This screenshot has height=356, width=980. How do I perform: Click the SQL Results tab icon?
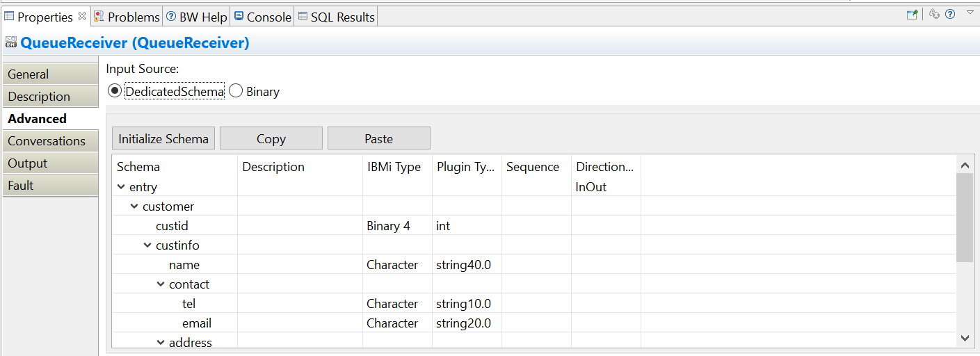303,16
